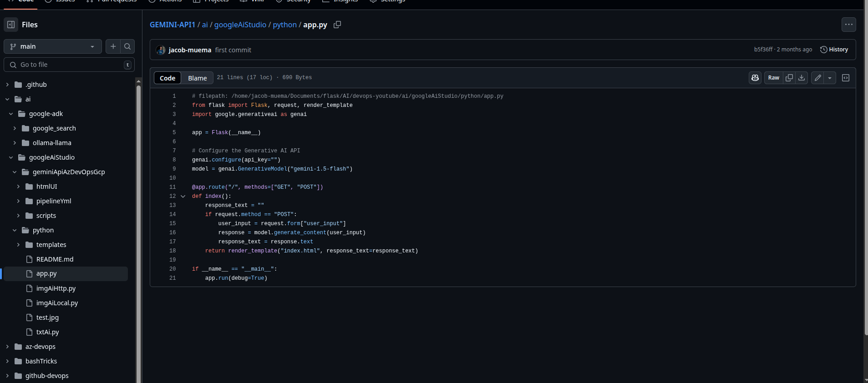View commit History link

834,50
